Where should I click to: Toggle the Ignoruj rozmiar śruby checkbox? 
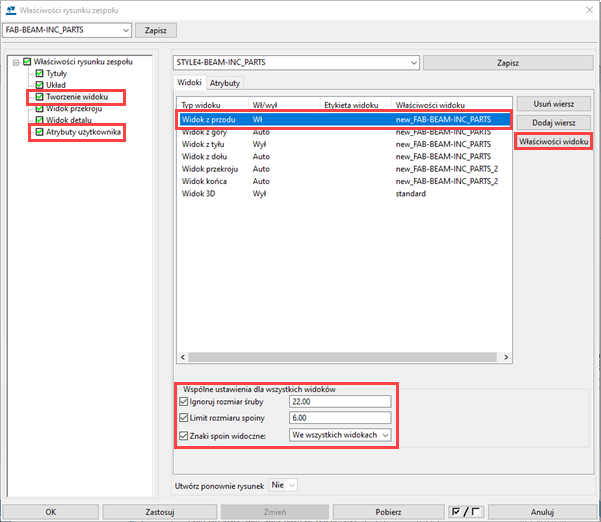pyautogui.click(x=182, y=401)
